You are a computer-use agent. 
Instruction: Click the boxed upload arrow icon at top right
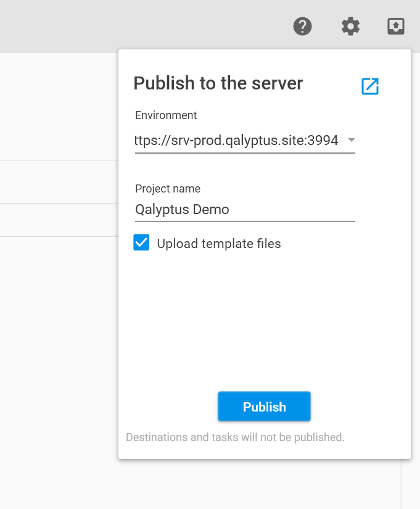pyautogui.click(x=395, y=27)
